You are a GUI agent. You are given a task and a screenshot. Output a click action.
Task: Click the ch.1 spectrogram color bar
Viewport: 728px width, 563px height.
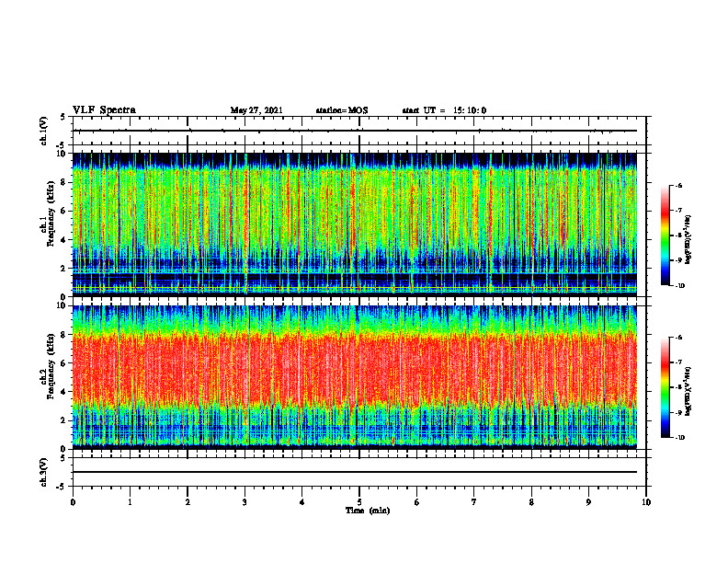click(x=665, y=236)
